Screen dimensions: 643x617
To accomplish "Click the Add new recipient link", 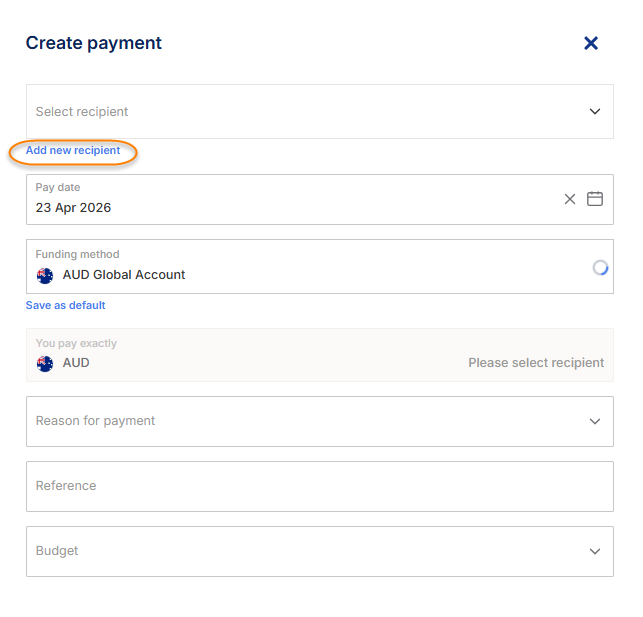I will [x=73, y=151].
